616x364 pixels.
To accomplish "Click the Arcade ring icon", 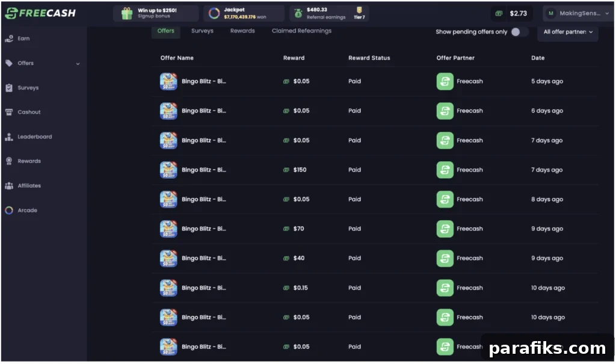I will 9,211.
